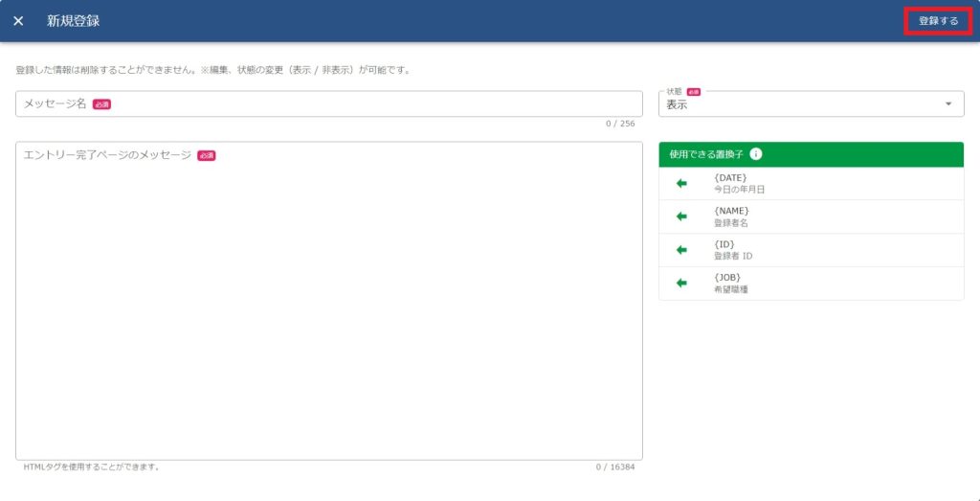The image size is (980, 501).
Task: Click the 登録する button
Action: coord(938,21)
